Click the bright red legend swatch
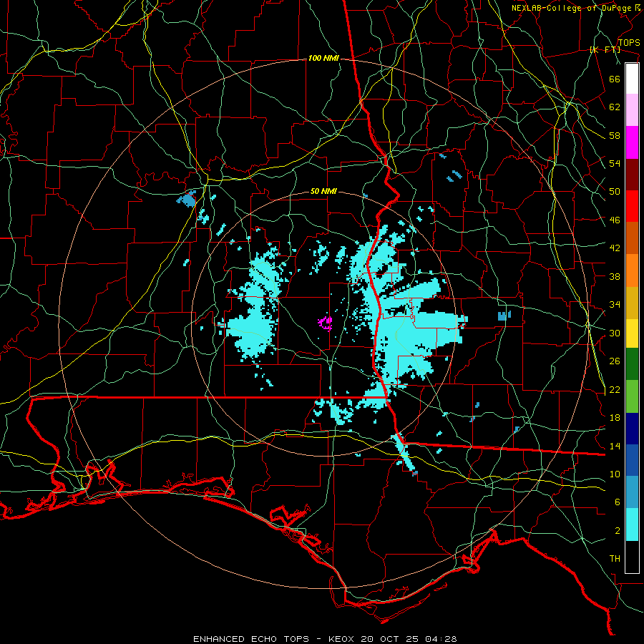This screenshot has width=644, height=644. (632, 206)
